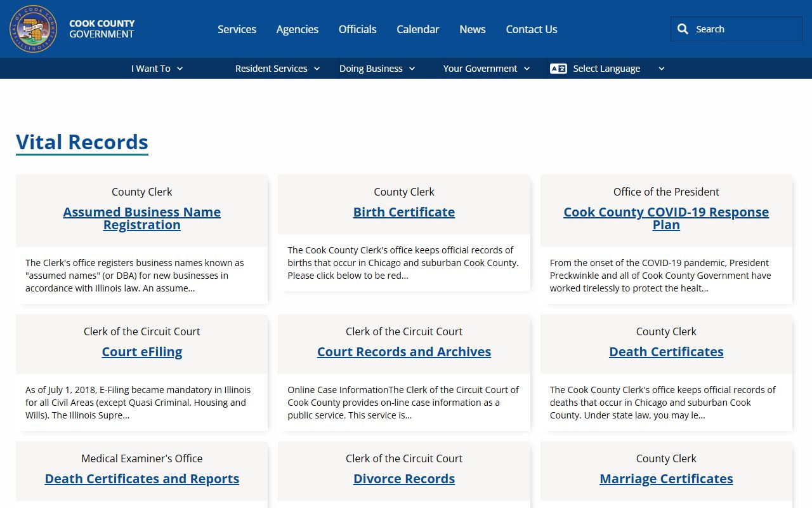Open the Services menu item
The image size is (812, 508).
(237, 29)
